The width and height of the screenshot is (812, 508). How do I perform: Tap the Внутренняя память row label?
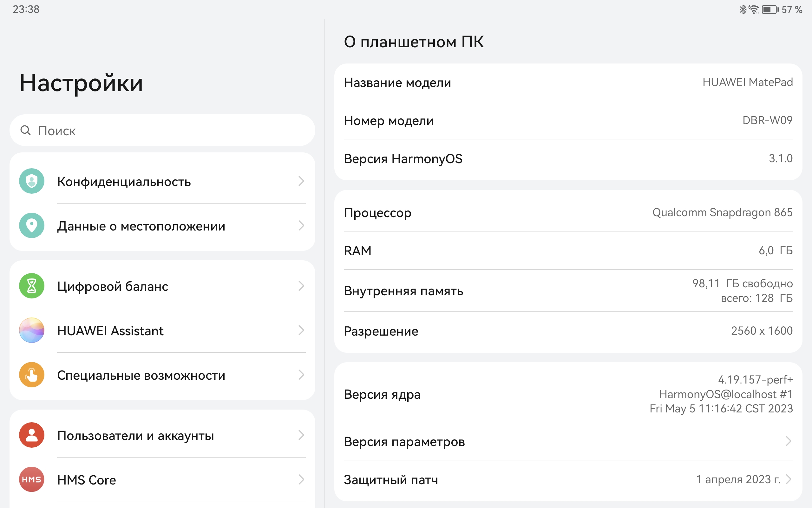403,291
